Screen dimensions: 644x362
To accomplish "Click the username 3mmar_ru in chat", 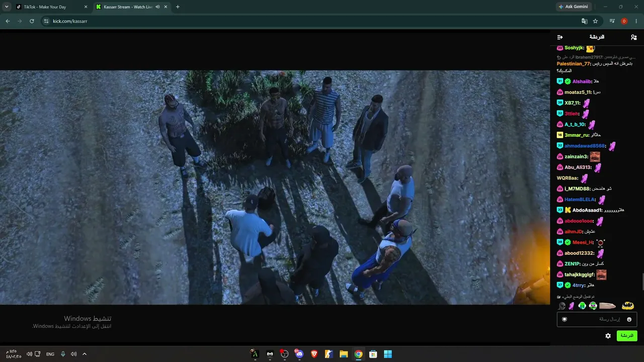I will click(x=577, y=135).
